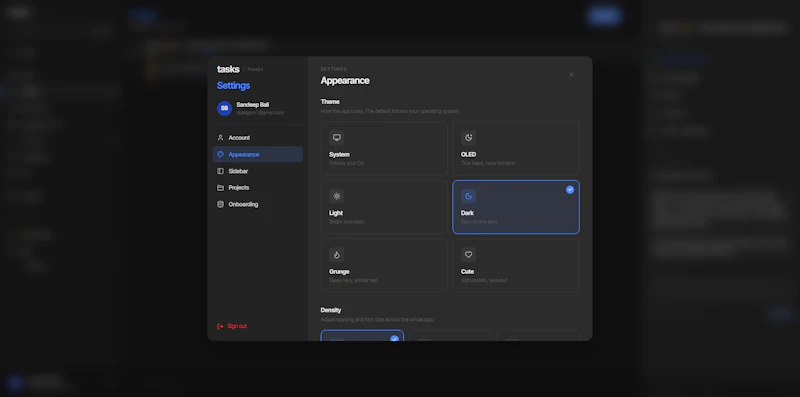800x397 pixels.
Task: Click the Sidebar panel icon in settings menu
Action: coord(220,171)
